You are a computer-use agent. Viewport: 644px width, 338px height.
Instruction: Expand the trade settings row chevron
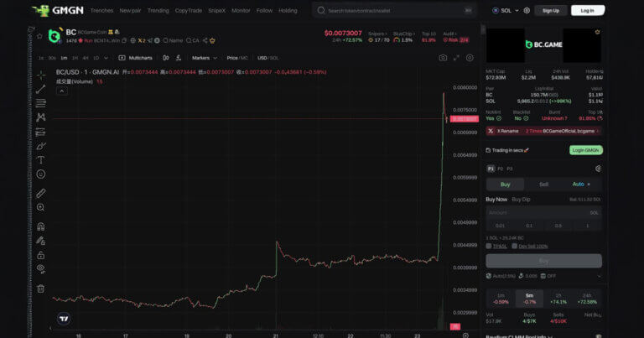pos(600,276)
